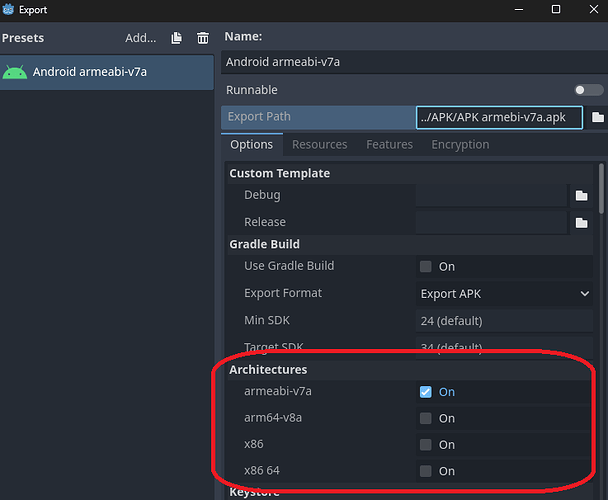Enable Use Gradle Build checkbox
The width and height of the screenshot is (608, 500).
click(426, 266)
